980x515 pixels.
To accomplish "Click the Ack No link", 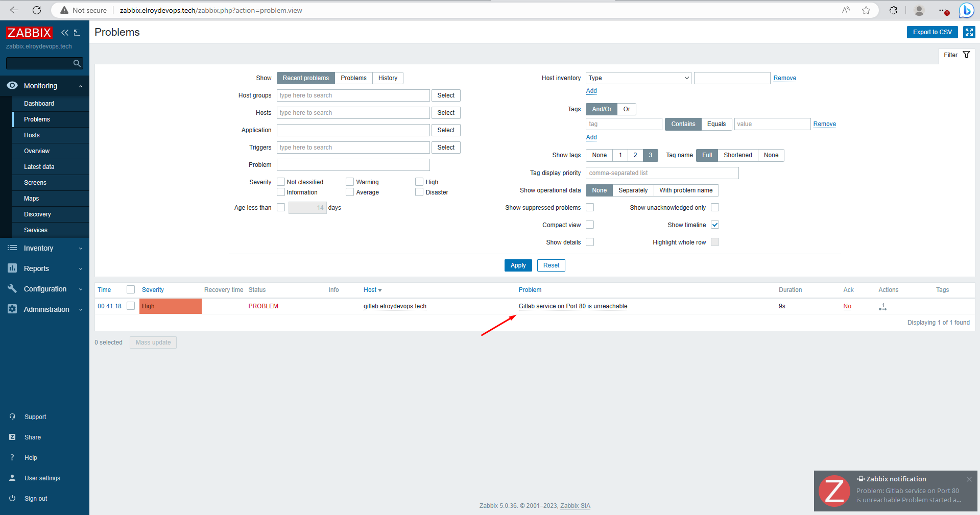I will tap(847, 306).
